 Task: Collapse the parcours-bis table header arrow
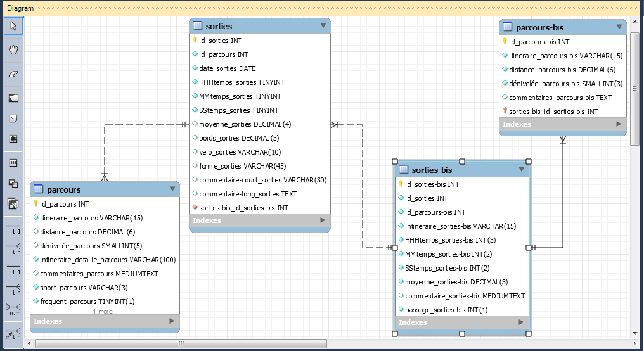pos(619,27)
